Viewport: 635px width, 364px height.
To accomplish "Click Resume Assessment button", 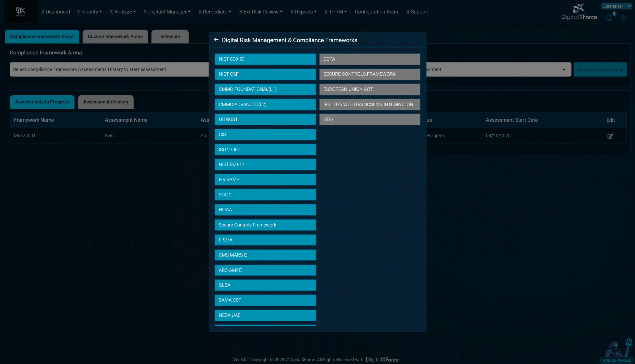I will tap(600, 69).
